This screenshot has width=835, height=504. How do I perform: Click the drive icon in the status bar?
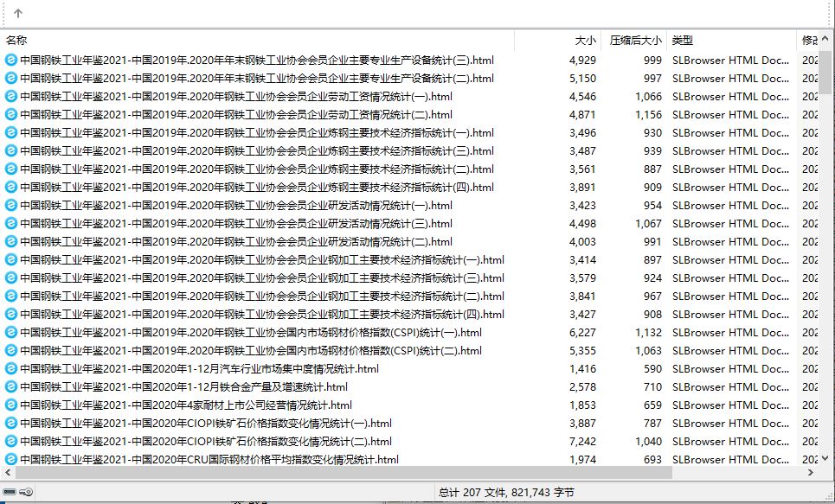click(x=10, y=492)
